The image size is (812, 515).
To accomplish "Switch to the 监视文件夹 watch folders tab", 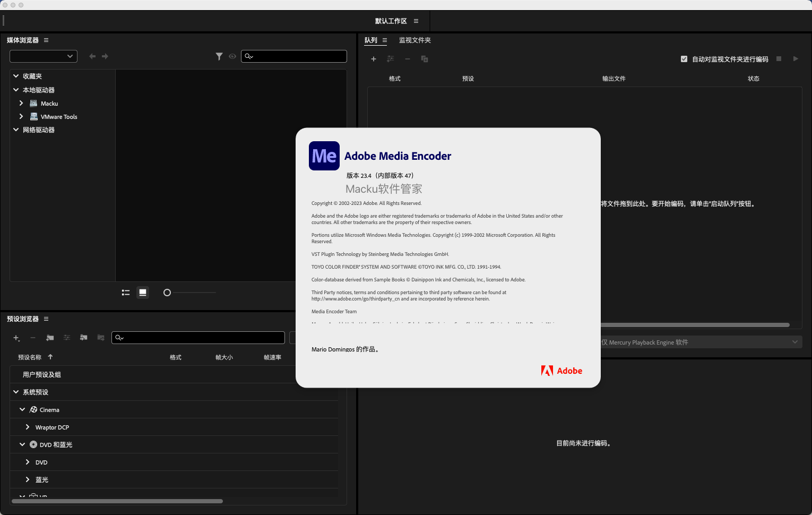I will coord(415,40).
